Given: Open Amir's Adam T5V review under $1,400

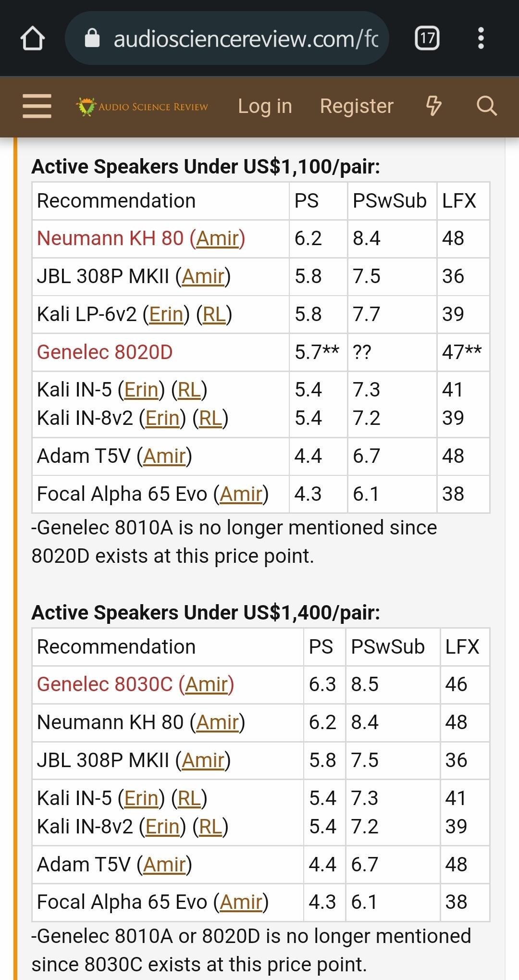Looking at the screenshot, I should pos(164,865).
